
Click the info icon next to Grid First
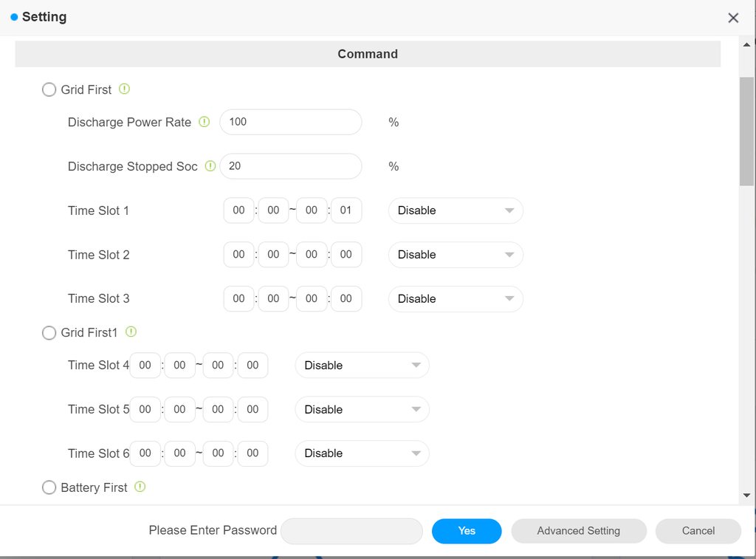[x=124, y=89]
